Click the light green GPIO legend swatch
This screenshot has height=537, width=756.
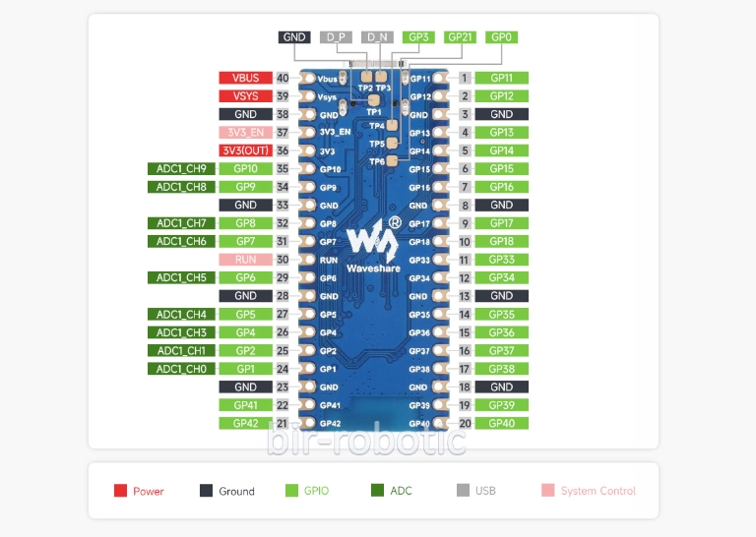point(291,491)
